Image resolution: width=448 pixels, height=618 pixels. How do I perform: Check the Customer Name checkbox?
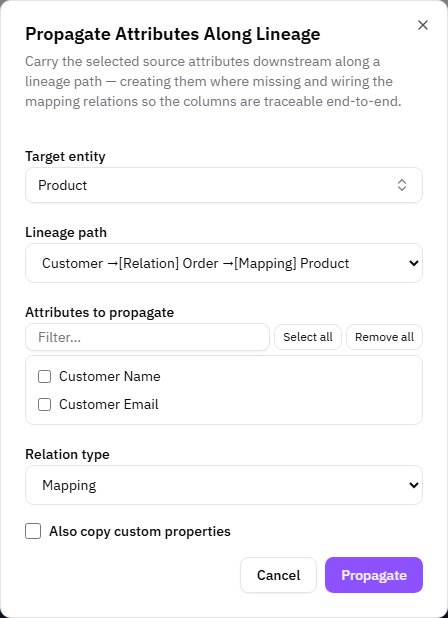[45, 376]
